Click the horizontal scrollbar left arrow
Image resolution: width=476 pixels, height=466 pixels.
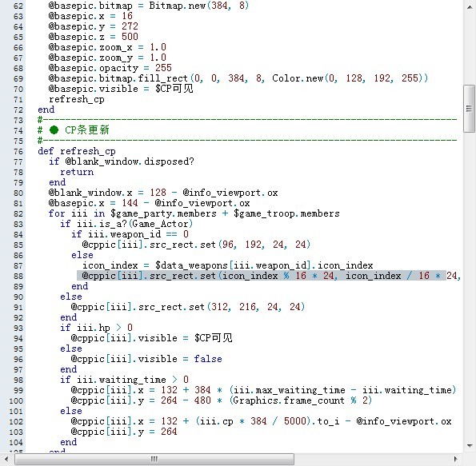6,459
